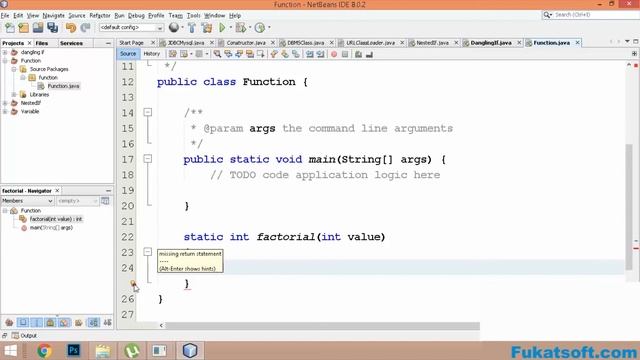Image resolution: width=640 pixels, height=360 pixels.
Task: Expand the NestedIf project node
Action: [x=5, y=103]
